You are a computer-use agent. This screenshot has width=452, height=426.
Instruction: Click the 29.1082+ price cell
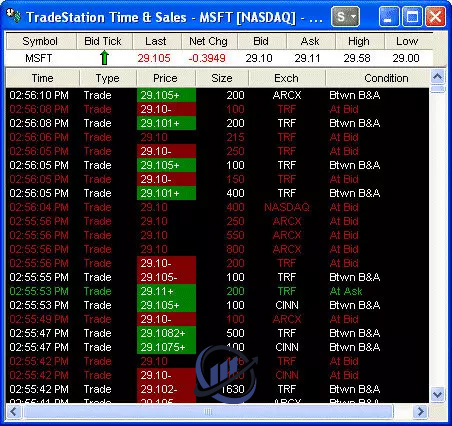(x=166, y=333)
